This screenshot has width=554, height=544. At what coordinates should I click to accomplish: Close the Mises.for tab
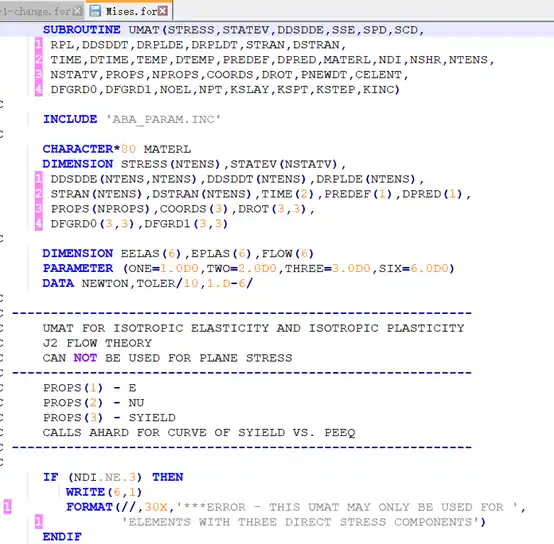click(x=163, y=11)
